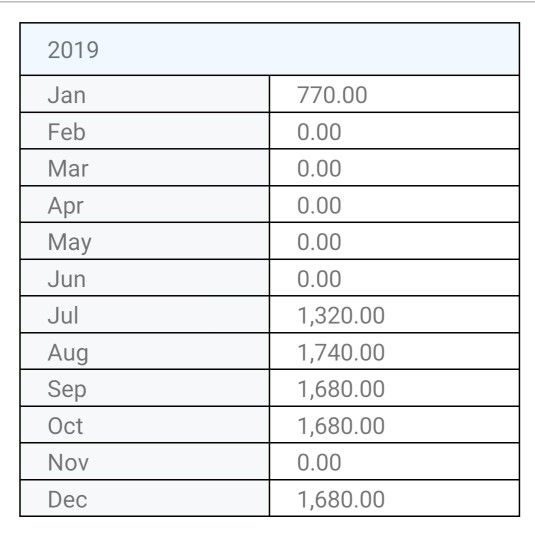Select the 770.00 value for Jan

[332, 95]
